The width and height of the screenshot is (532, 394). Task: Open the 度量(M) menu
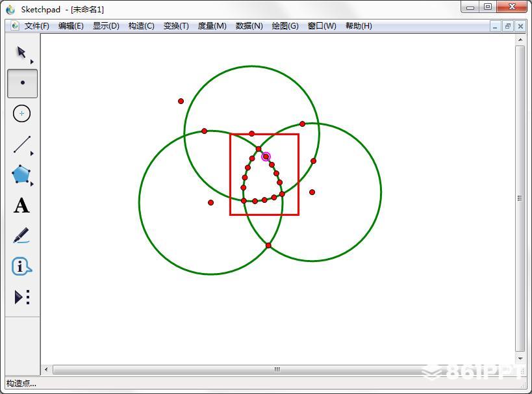[212, 26]
